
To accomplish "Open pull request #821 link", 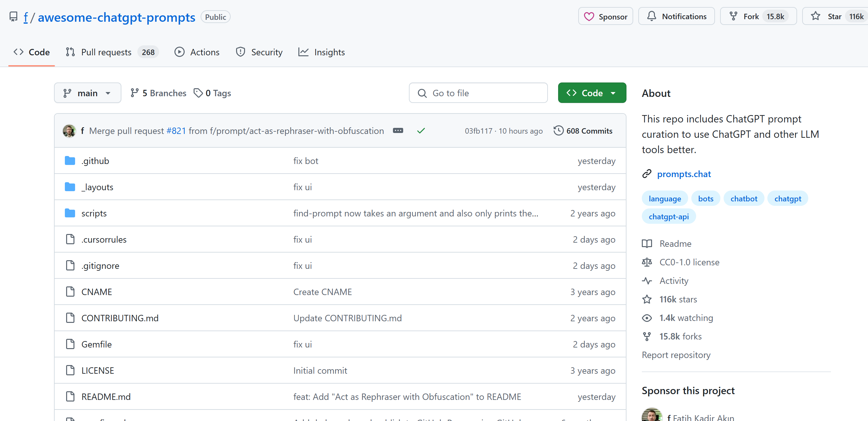I will pyautogui.click(x=176, y=131).
